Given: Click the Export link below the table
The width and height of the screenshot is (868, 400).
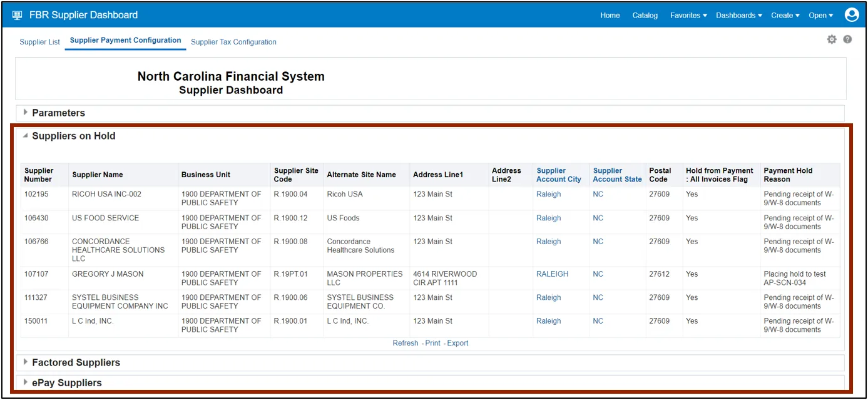Looking at the screenshot, I should (457, 343).
